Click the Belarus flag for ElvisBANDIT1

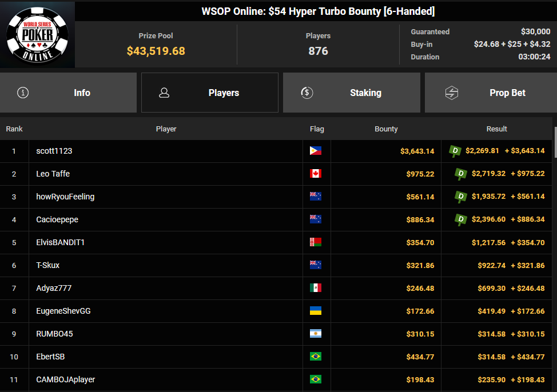(316, 242)
